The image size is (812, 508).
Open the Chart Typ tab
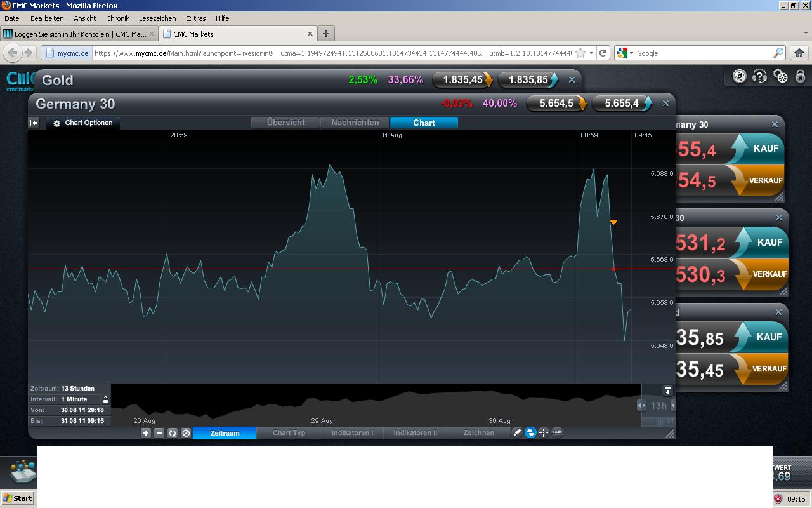pos(289,433)
